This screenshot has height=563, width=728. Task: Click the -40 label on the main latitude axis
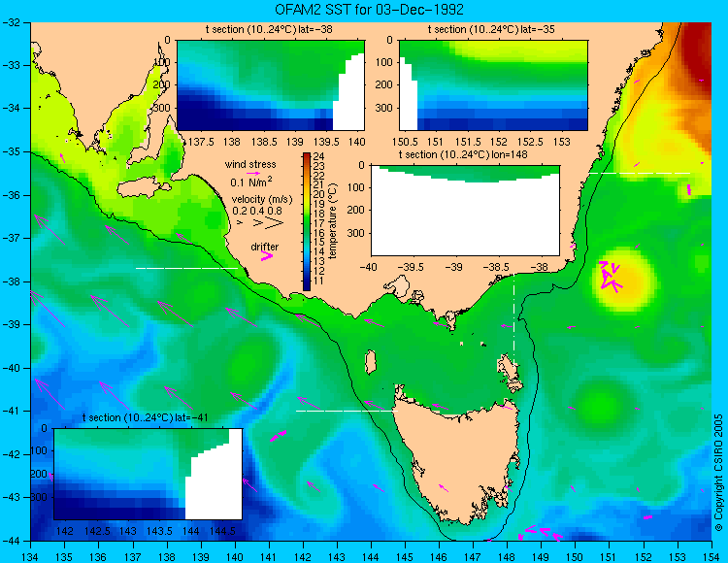[10, 368]
